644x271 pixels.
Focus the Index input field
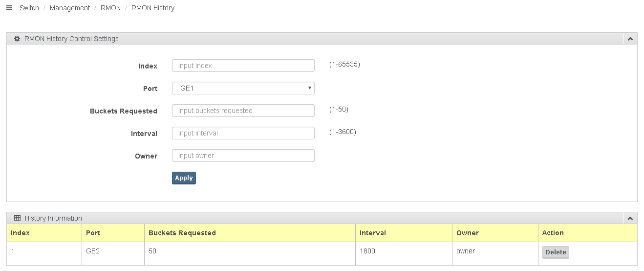coord(243,66)
